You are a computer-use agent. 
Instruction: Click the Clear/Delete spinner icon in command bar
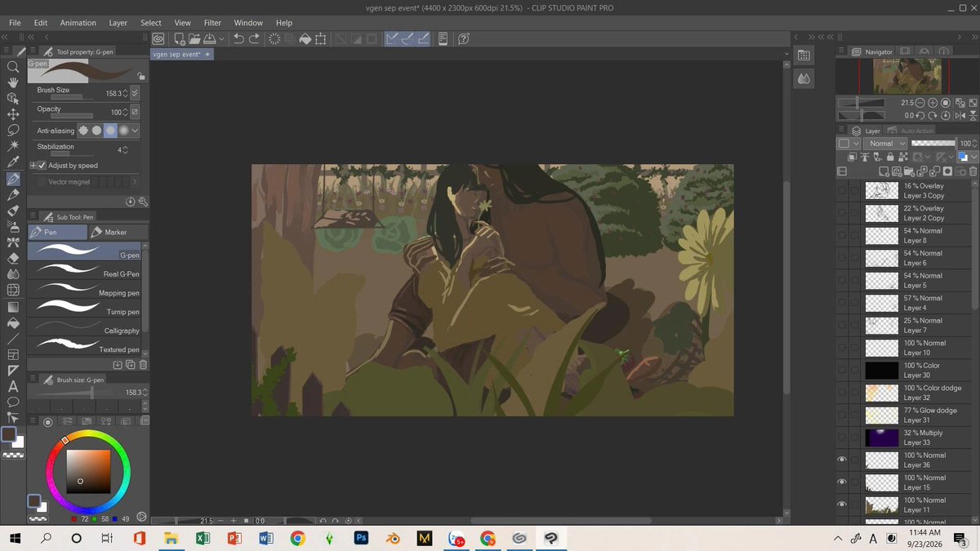[274, 38]
